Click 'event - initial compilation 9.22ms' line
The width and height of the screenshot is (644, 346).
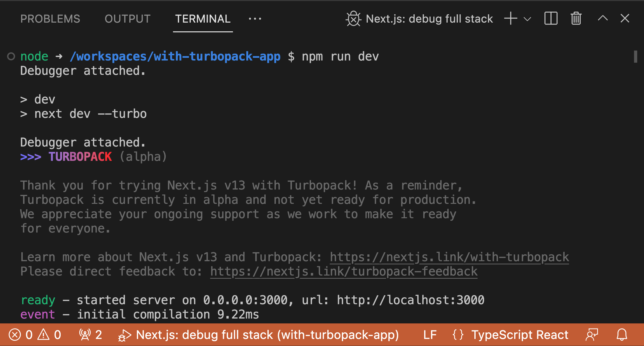coord(140,314)
